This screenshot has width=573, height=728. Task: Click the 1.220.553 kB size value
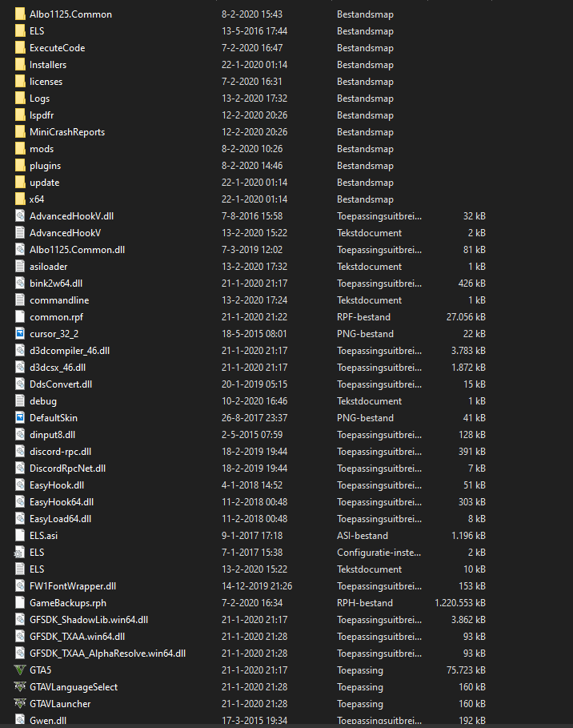[x=460, y=602]
